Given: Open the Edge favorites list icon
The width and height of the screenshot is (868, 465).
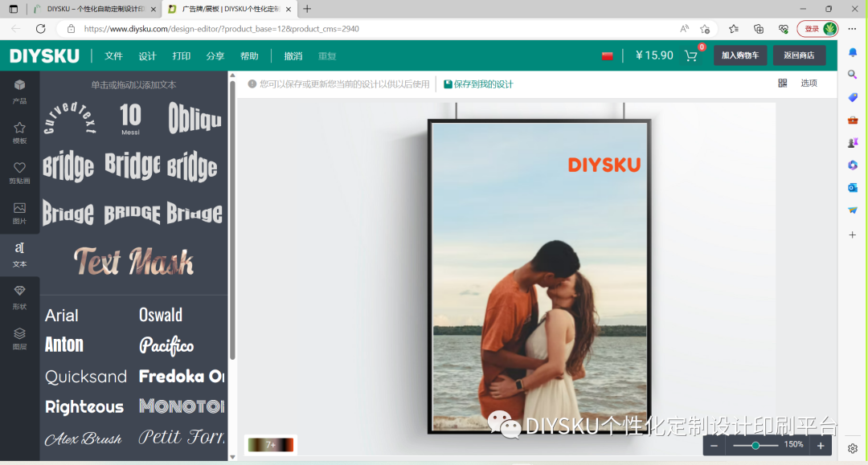Looking at the screenshot, I should point(734,29).
